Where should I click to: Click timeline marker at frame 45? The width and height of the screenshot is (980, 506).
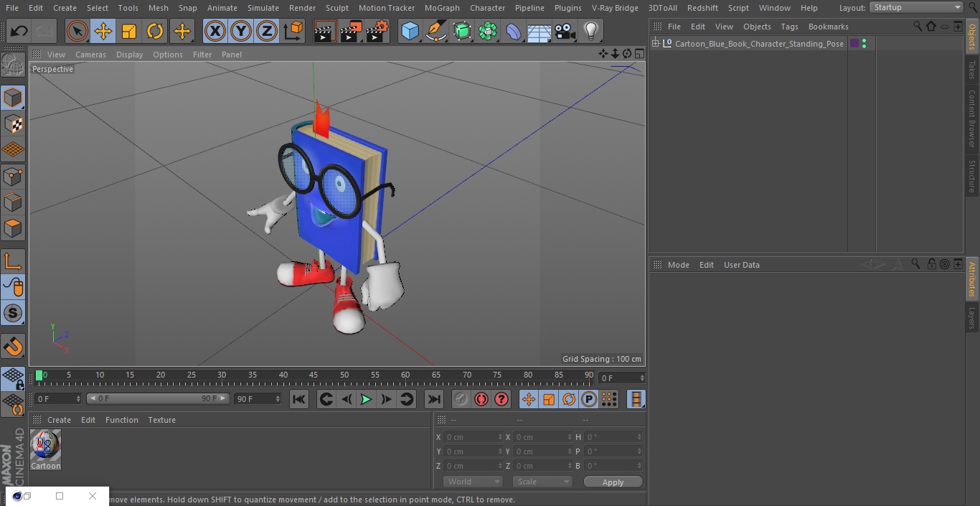[x=314, y=375]
